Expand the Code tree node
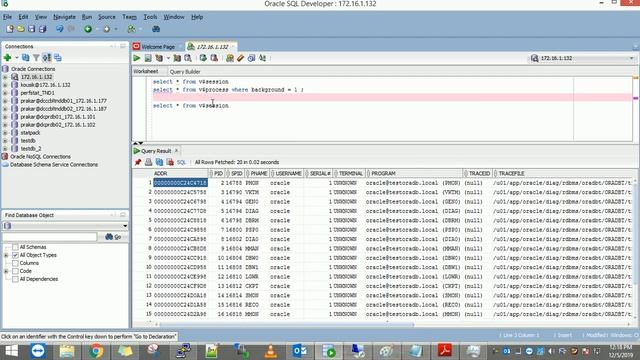The width and height of the screenshot is (640, 360). pyautogui.click(x=6, y=271)
